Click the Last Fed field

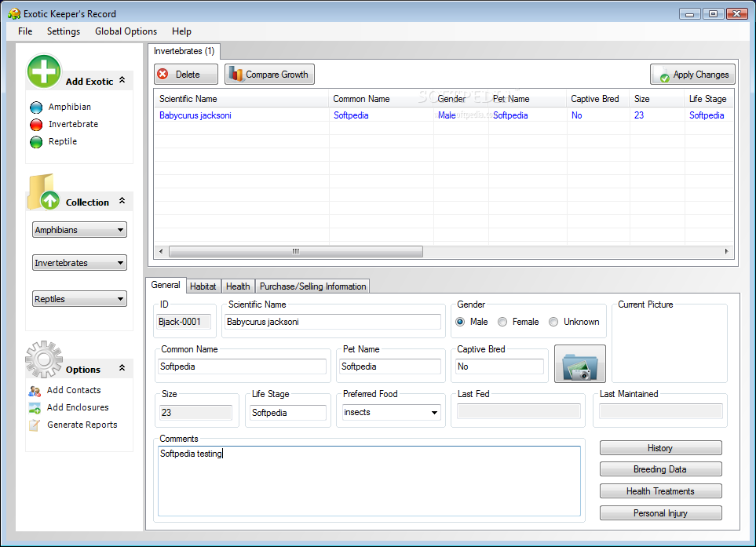tap(519, 411)
